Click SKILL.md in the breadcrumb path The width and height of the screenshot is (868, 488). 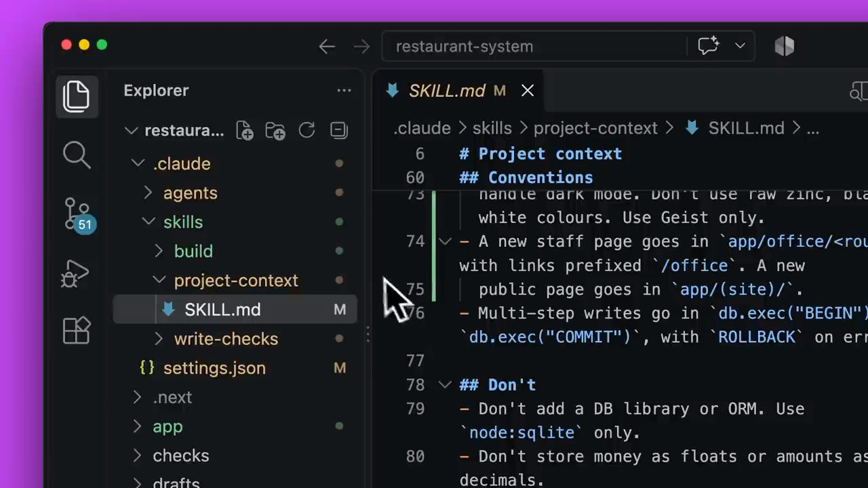pyautogui.click(x=746, y=128)
